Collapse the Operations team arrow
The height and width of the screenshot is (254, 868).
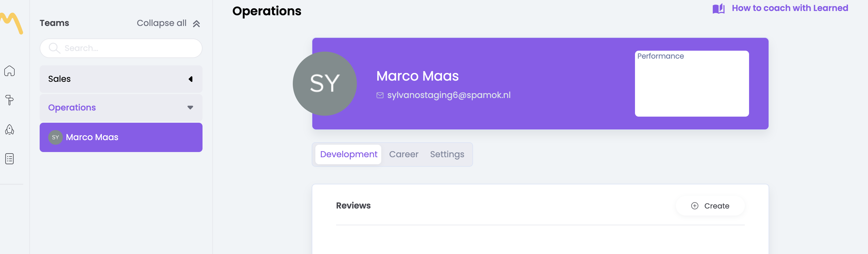coord(190,107)
